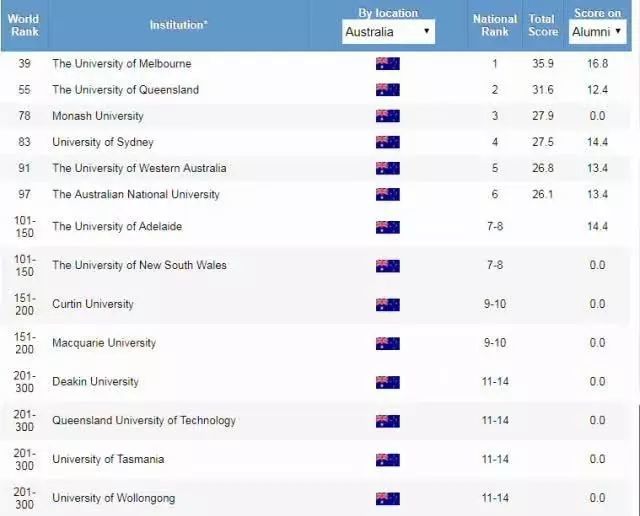This screenshot has height=516, width=640.
Task: Click total score 27.9 for Monash
Action: 543,116
